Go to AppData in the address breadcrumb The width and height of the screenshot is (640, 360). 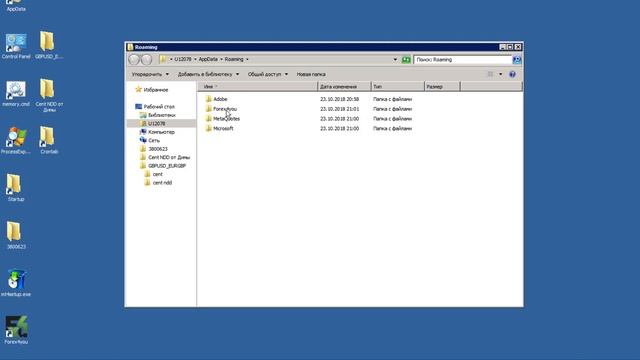pyautogui.click(x=208, y=60)
